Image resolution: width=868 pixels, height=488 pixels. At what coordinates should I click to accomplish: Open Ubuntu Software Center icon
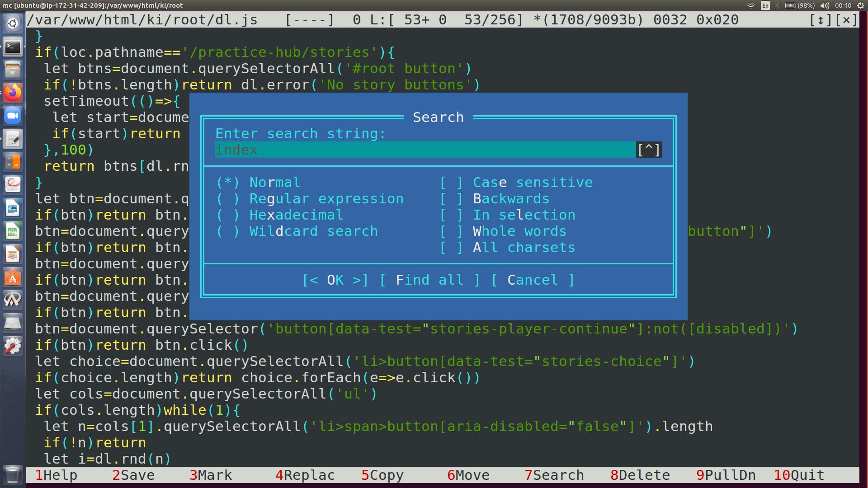[13, 278]
